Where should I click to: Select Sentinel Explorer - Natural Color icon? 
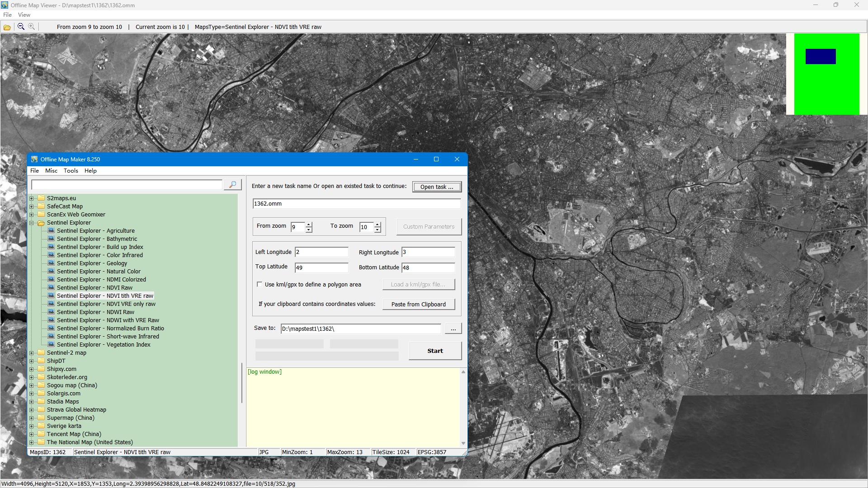tap(51, 271)
